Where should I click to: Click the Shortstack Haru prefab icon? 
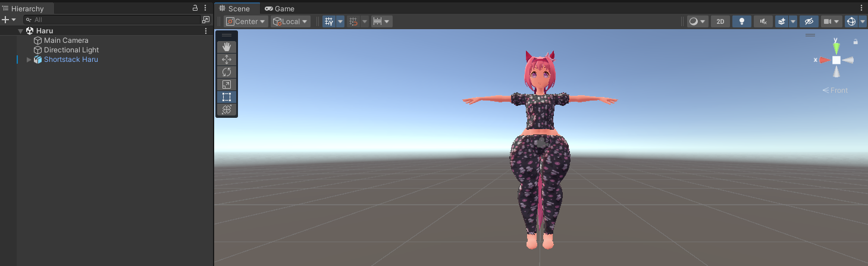pos(38,60)
